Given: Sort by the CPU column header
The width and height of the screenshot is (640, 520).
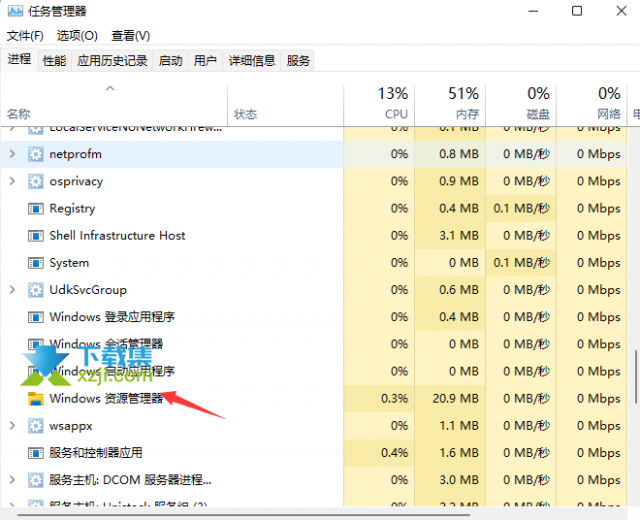Looking at the screenshot, I should click(x=379, y=105).
